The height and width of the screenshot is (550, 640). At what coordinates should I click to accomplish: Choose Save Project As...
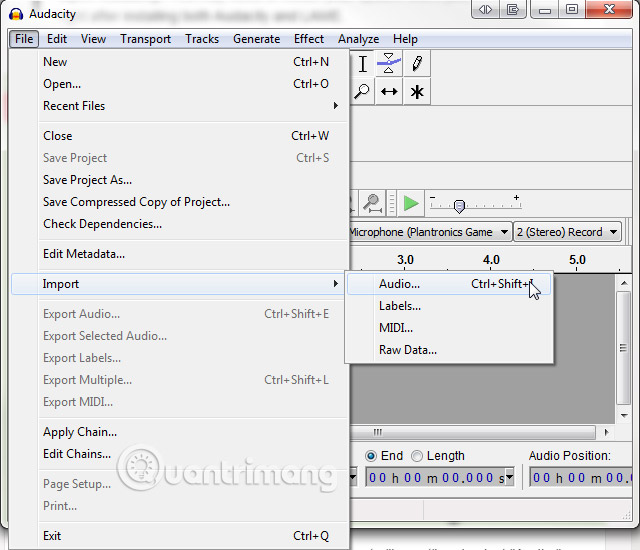click(180, 180)
